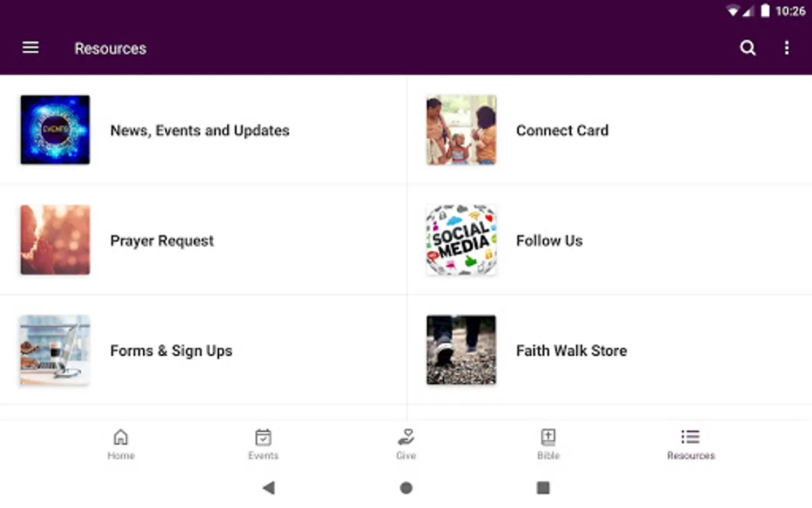812x508 pixels.
Task: Open the Connect Card item
Action: pyautogui.click(x=562, y=130)
